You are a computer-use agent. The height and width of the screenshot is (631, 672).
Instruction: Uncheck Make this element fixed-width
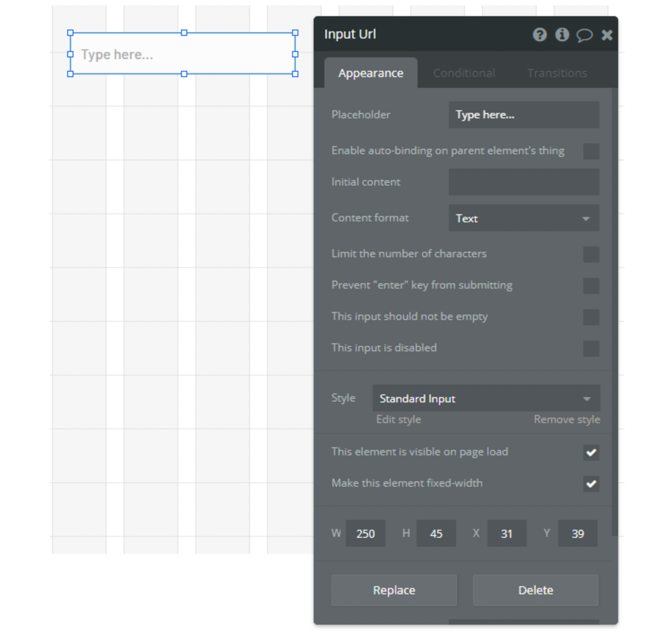pos(591,484)
